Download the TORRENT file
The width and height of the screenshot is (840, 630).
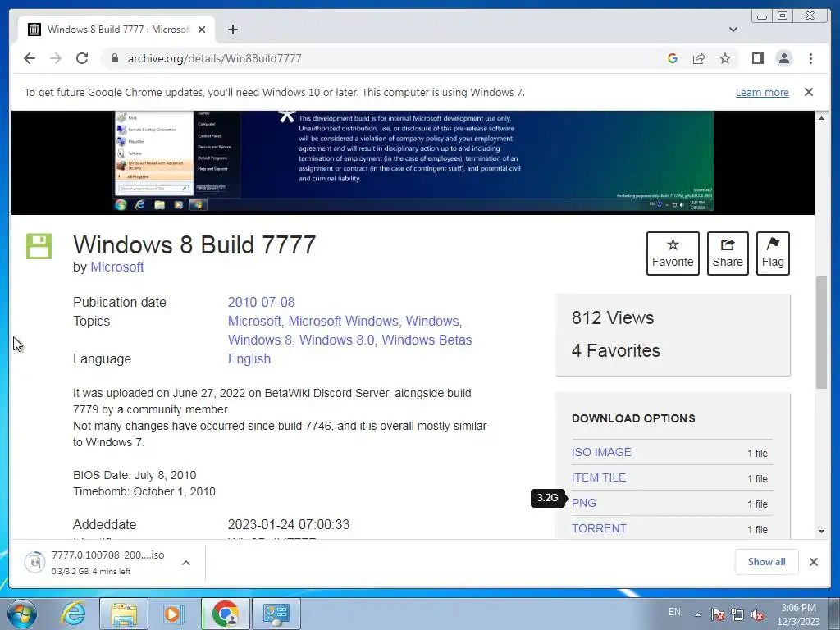pos(599,528)
